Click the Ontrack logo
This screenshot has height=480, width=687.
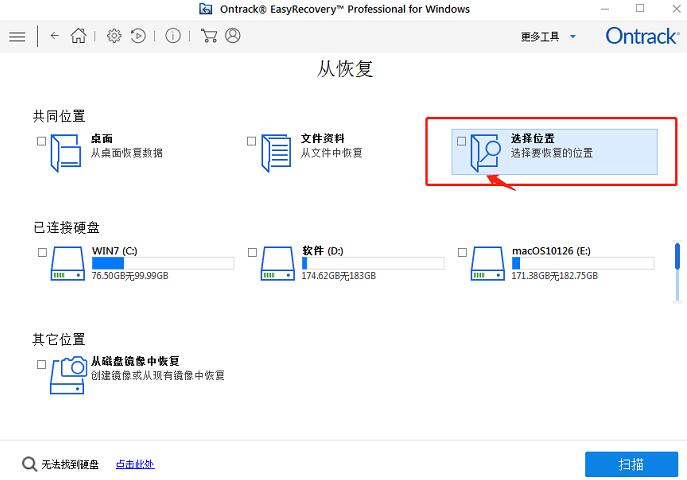[642, 36]
